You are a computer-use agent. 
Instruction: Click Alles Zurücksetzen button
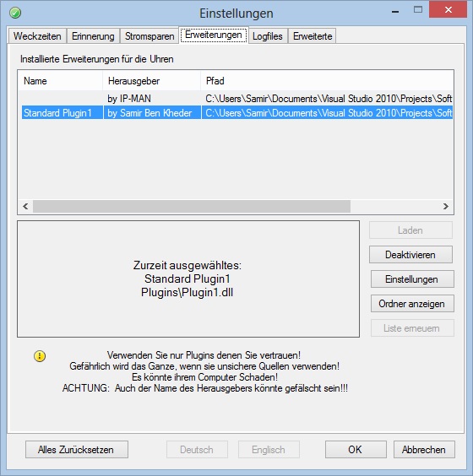(77, 450)
